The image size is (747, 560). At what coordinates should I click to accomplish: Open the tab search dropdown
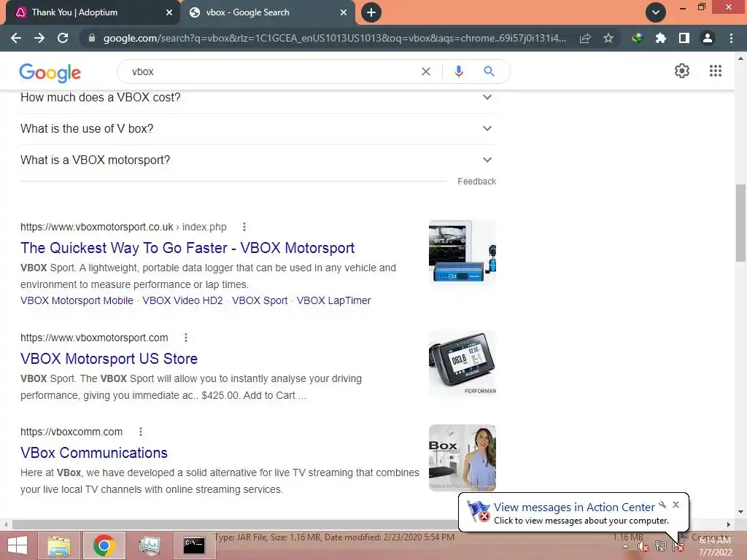point(656,12)
